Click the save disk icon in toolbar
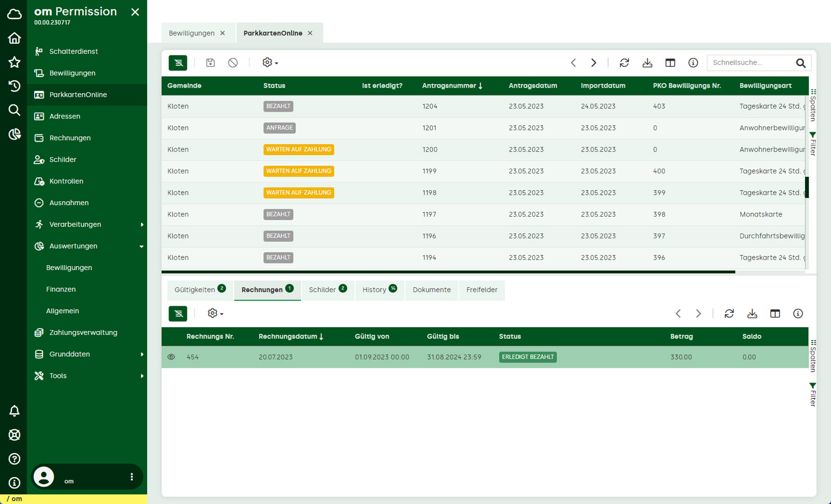 (210, 62)
